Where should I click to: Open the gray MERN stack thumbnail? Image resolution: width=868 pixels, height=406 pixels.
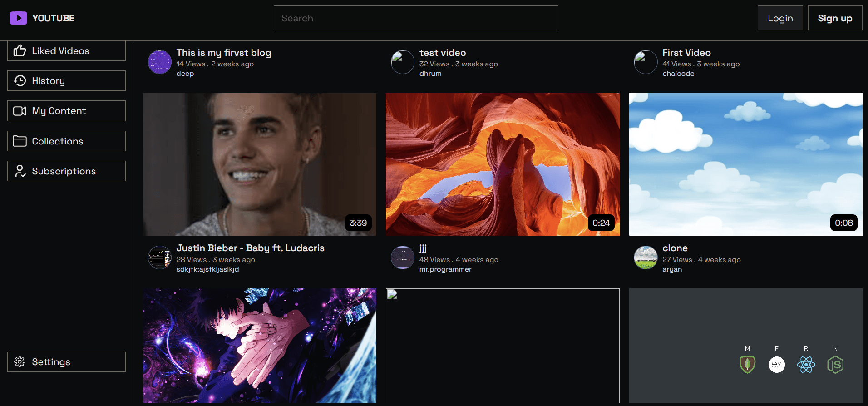coord(746,346)
